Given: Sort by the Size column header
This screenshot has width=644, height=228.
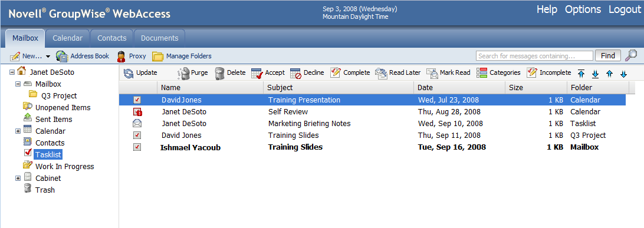Looking at the screenshot, I should pos(536,87).
